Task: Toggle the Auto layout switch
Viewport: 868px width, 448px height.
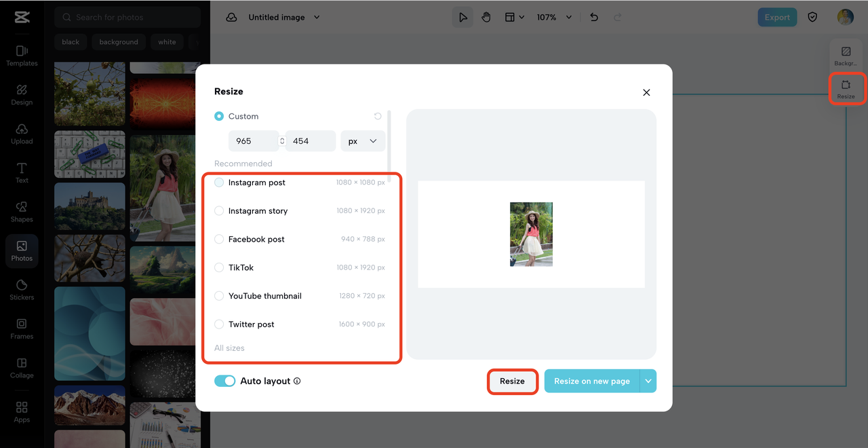Action: coord(224,381)
